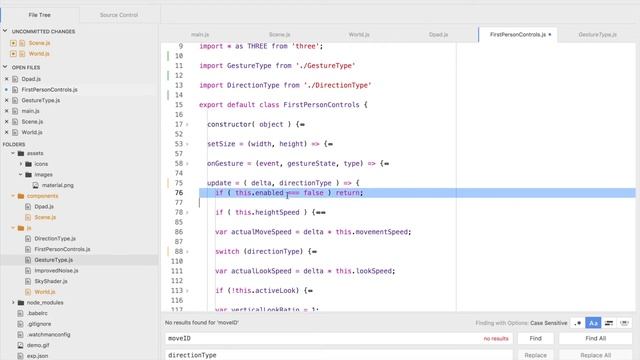Close main.js in Open Files
The image size is (640, 360).
(x=7, y=111)
